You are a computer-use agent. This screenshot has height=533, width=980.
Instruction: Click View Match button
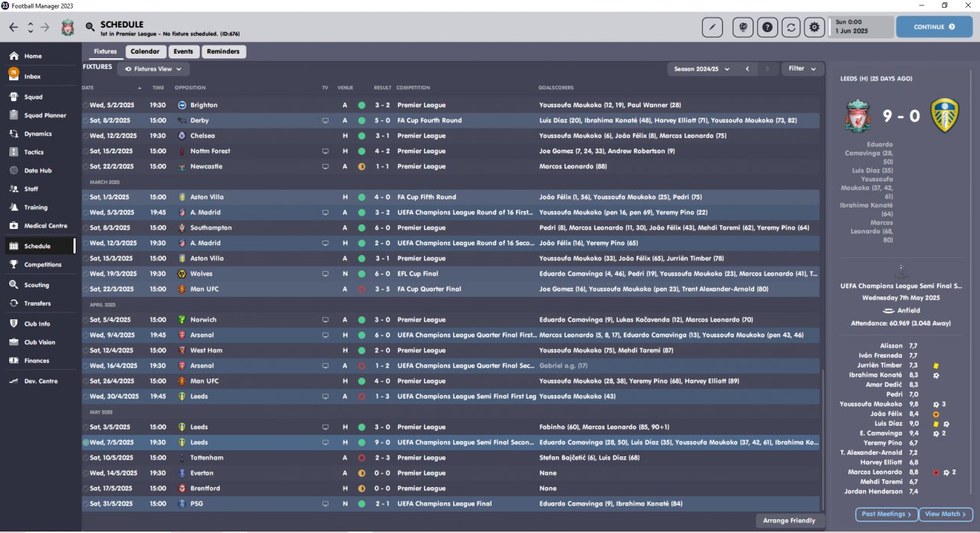(x=947, y=514)
